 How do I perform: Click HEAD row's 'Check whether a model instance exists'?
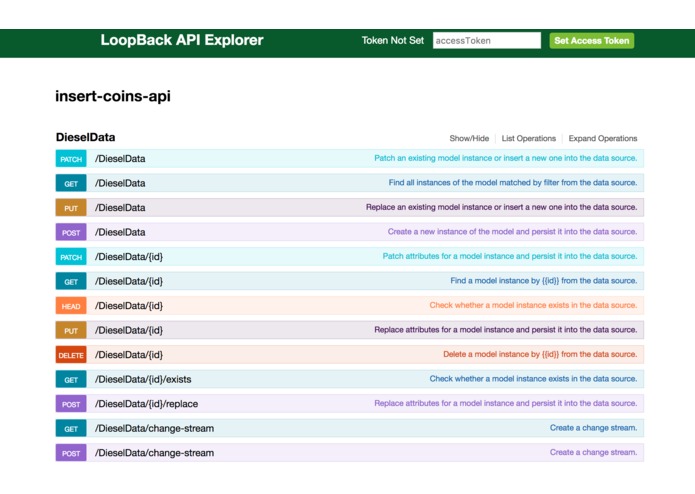click(x=533, y=305)
